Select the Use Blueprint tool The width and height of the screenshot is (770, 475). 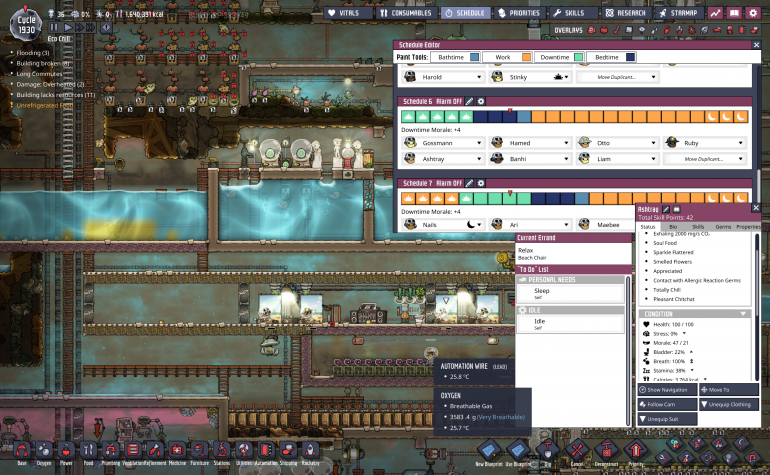[518, 450]
